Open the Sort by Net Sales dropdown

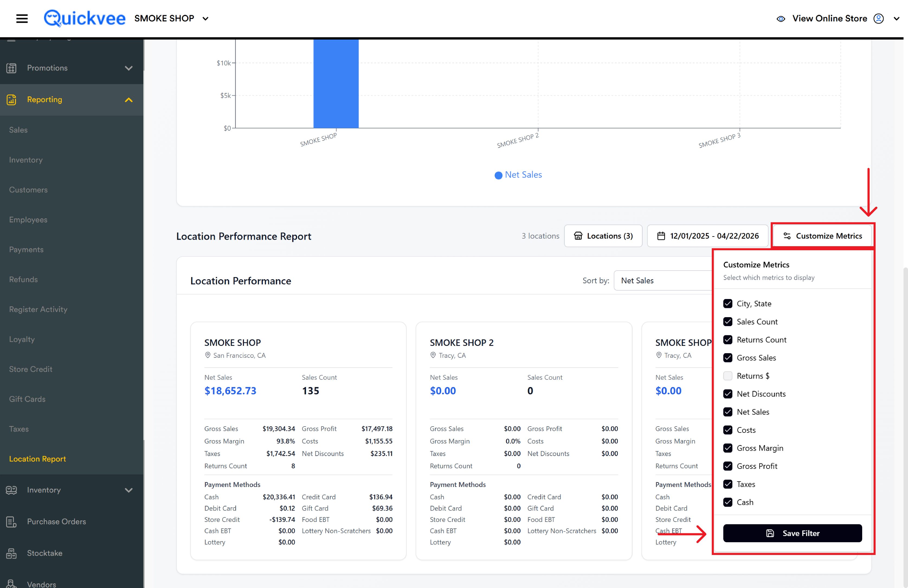[x=663, y=280]
